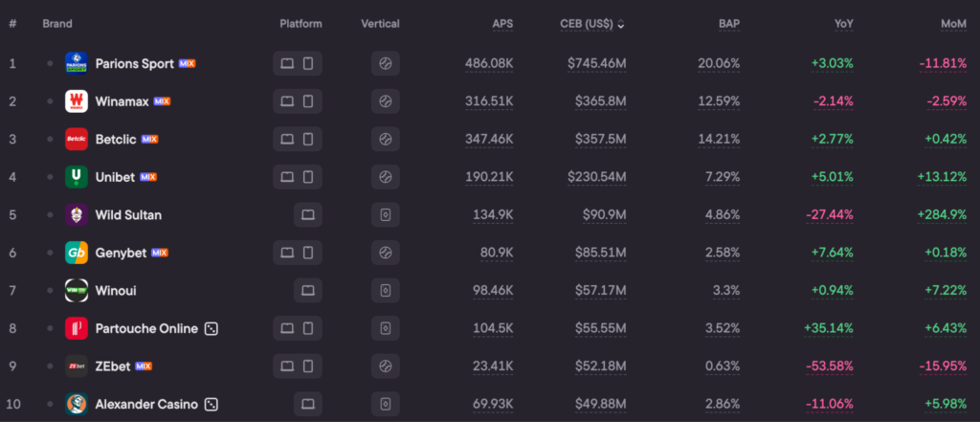Screen dimensions: 980x422
Task: Click the sports vertical icon in Winamax row
Action: pyautogui.click(x=386, y=101)
